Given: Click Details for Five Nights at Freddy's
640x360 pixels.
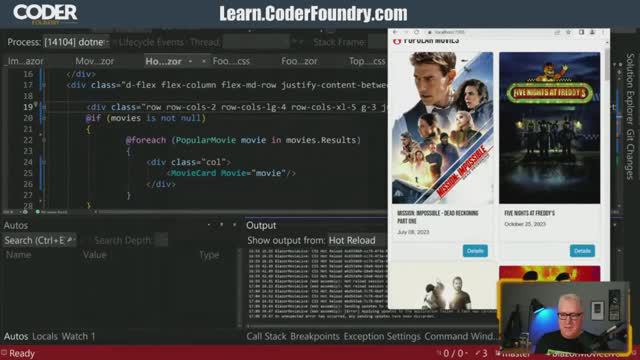Looking at the screenshot, I should pyautogui.click(x=582, y=251).
